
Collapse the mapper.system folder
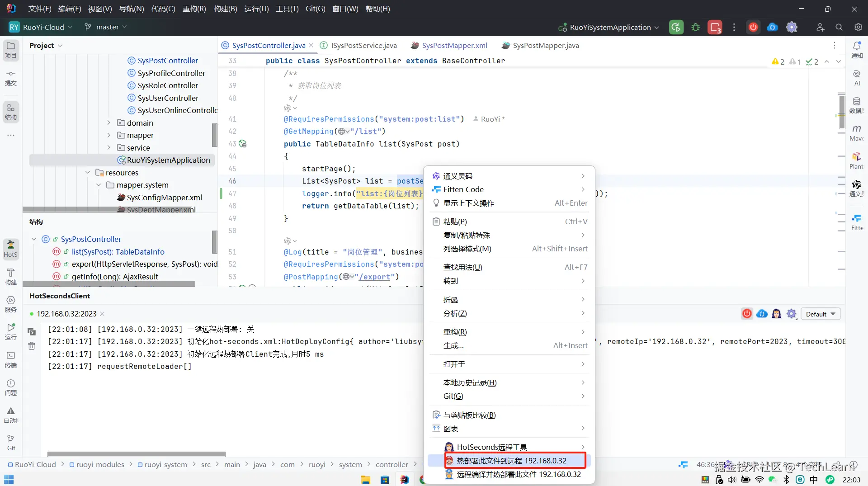[99, 185]
